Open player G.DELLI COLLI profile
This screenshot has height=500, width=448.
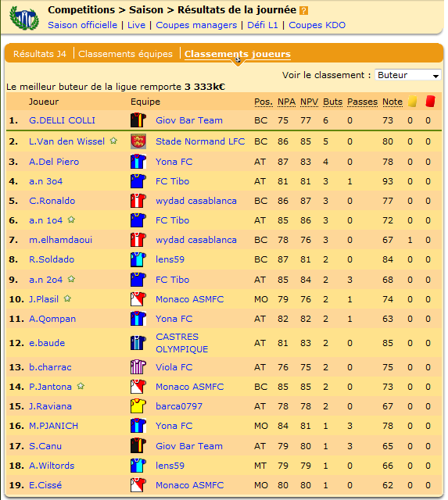point(62,120)
